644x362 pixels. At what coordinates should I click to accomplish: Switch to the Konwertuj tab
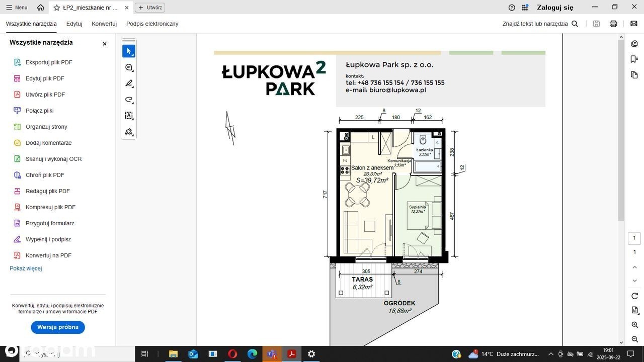[104, 24]
